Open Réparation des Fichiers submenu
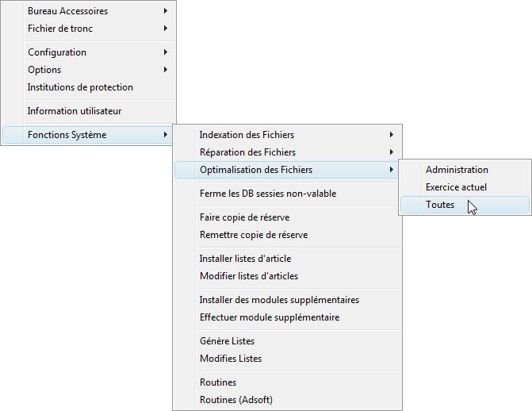The width and height of the screenshot is (532, 411). [287, 152]
